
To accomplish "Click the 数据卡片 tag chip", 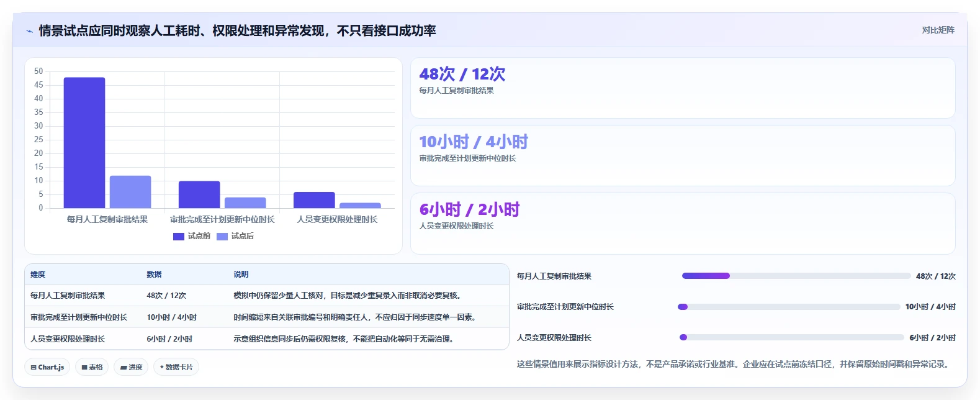I will (x=176, y=367).
